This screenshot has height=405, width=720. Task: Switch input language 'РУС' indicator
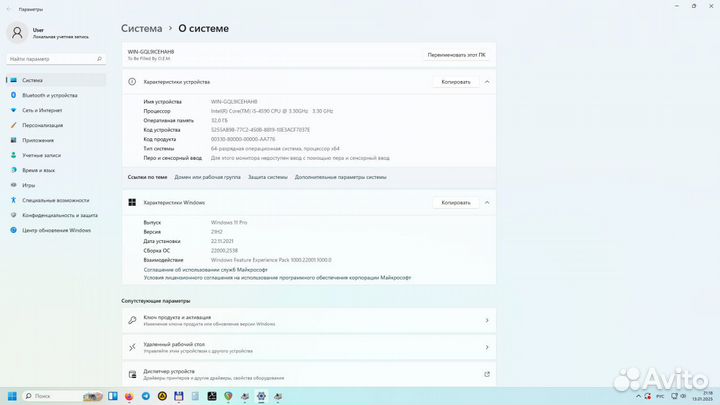[660, 396]
